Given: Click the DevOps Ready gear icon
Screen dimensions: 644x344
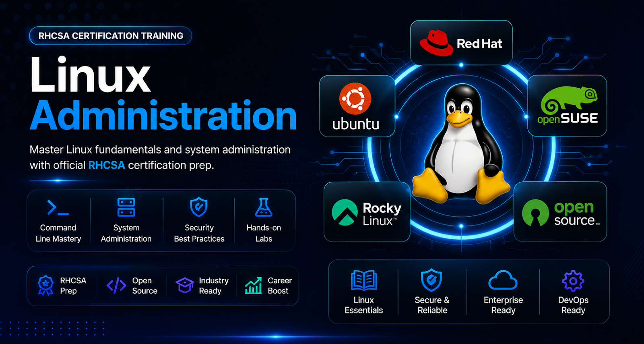Looking at the screenshot, I should (573, 281).
